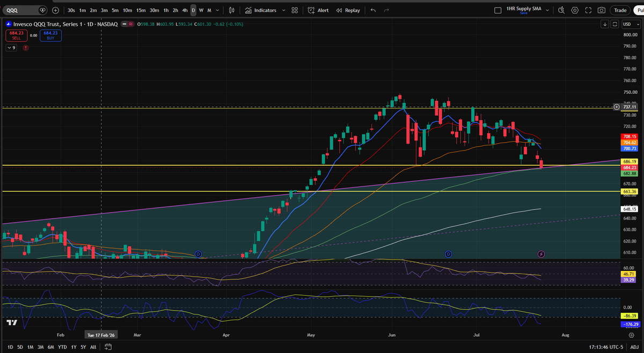The height and width of the screenshot is (353, 644).
Task: Toggle ADJ adjusted data
Action: pos(634,347)
